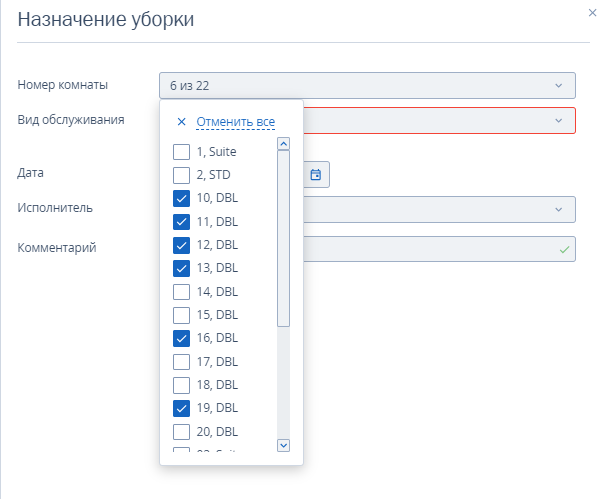Close the Назначение уборки dialog
605x499 pixels.
pyautogui.click(x=592, y=13)
